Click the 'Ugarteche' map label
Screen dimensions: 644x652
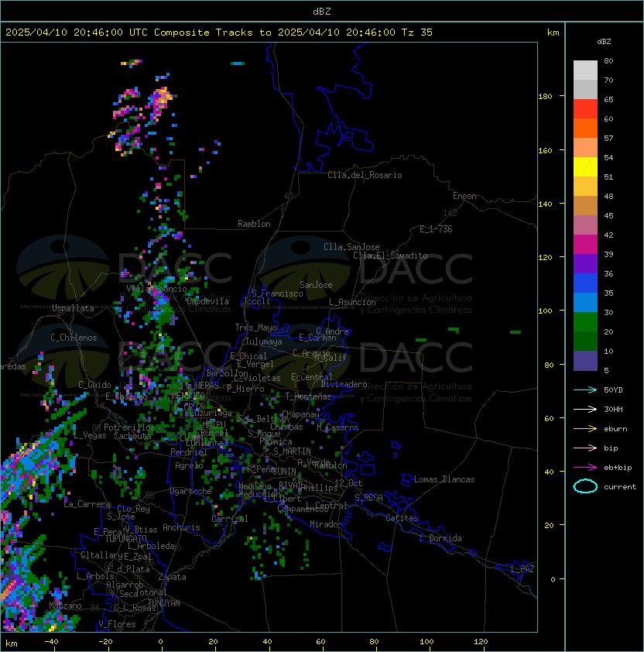(191, 491)
